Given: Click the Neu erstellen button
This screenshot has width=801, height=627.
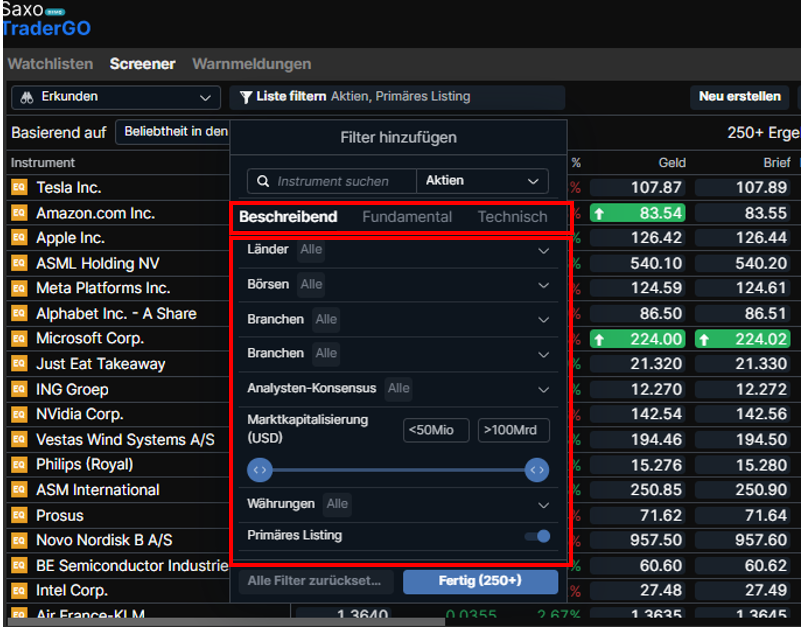Looking at the screenshot, I should [739, 97].
